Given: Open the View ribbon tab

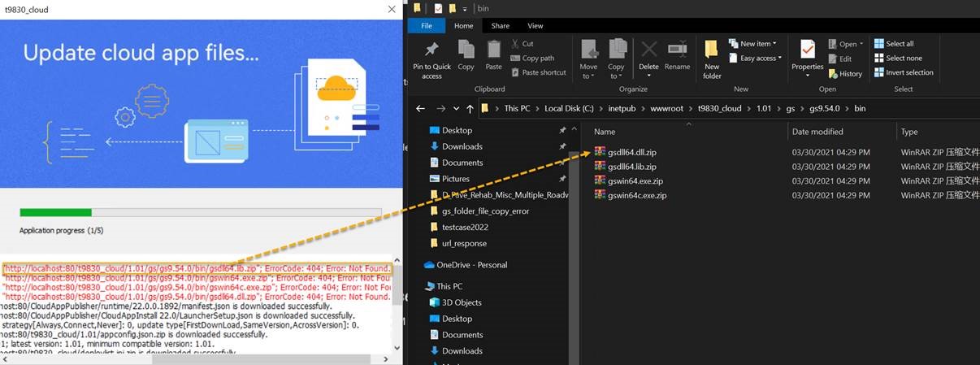Looking at the screenshot, I should click(x=536, y=26).
